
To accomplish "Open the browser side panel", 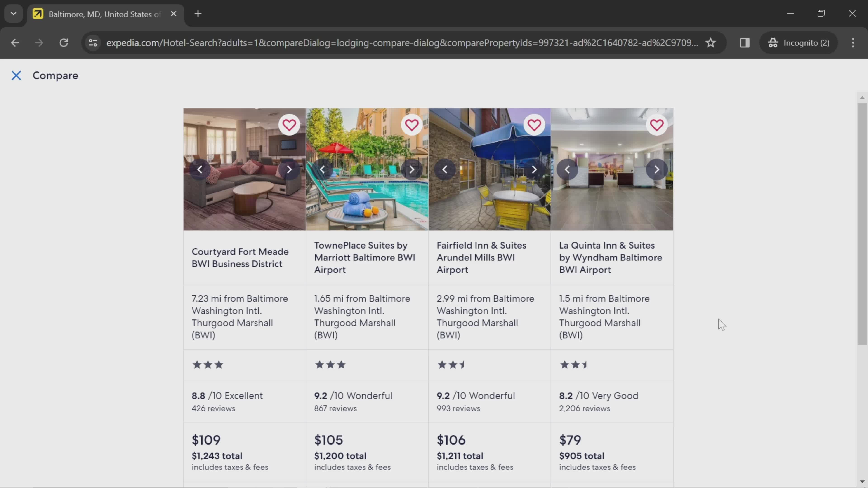I will point(745,43).
